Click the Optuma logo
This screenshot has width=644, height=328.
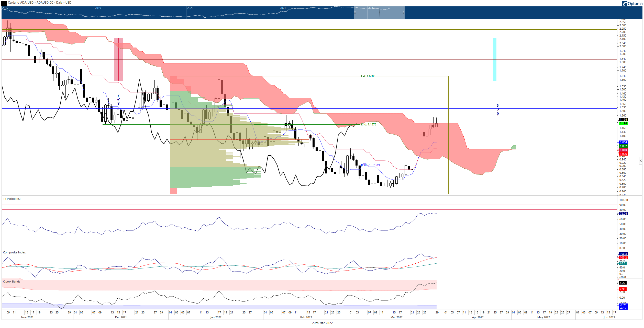tap(632, 4)
